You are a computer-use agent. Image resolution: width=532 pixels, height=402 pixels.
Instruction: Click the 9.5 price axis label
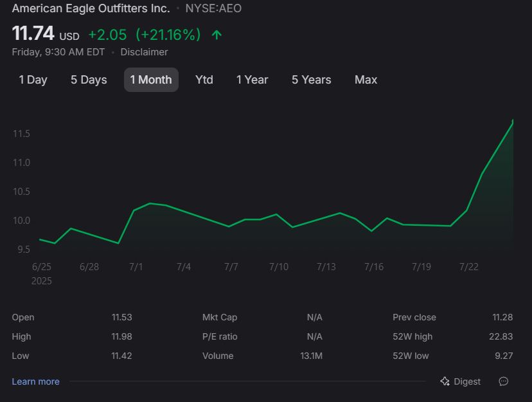coord(24,250)
